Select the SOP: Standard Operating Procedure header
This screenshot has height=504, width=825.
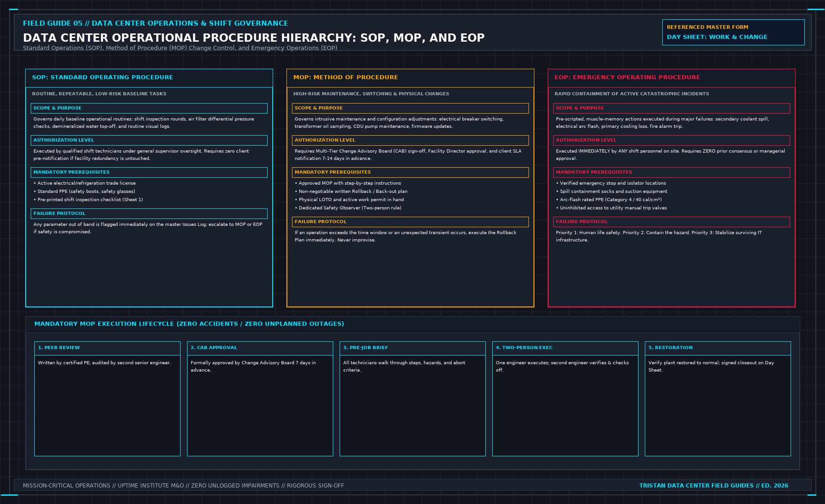149,78
